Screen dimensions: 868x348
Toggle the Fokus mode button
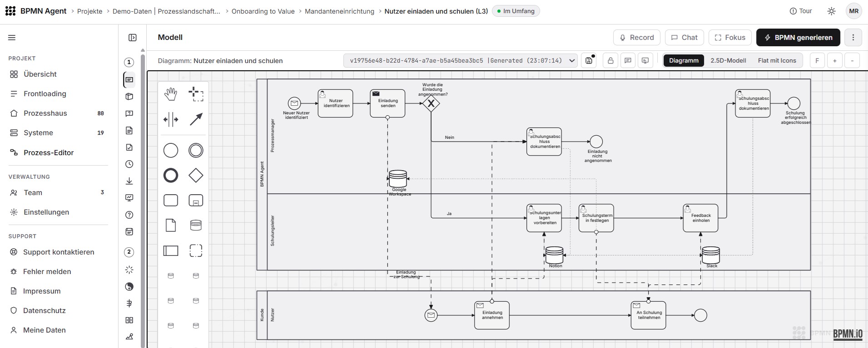click(x=730, y=38)
